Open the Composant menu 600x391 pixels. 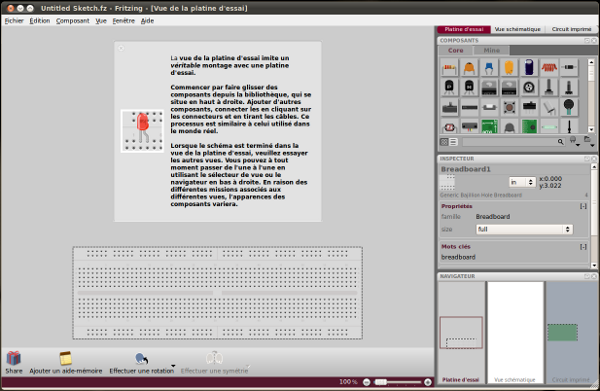(72, 21)
